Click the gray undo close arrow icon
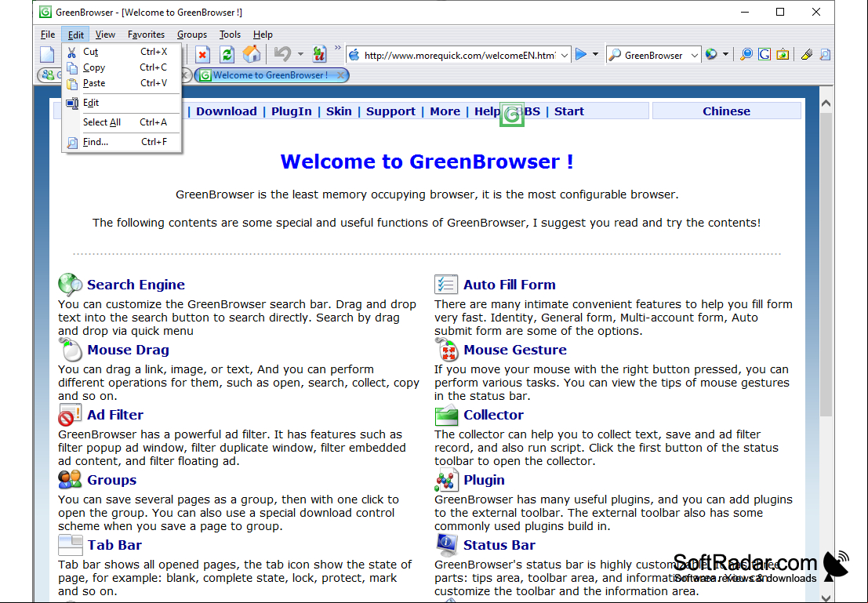 click(x=283, y=54)
